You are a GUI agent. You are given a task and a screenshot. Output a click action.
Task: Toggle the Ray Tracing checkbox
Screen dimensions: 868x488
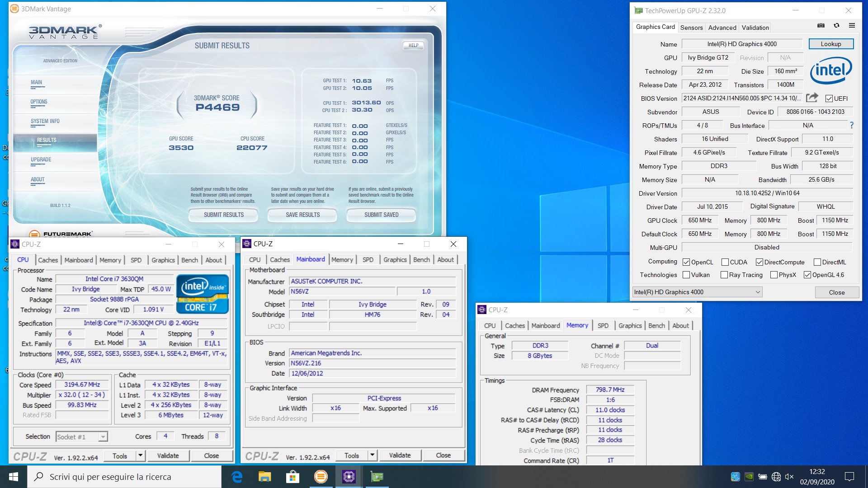[x=724, y=275]
